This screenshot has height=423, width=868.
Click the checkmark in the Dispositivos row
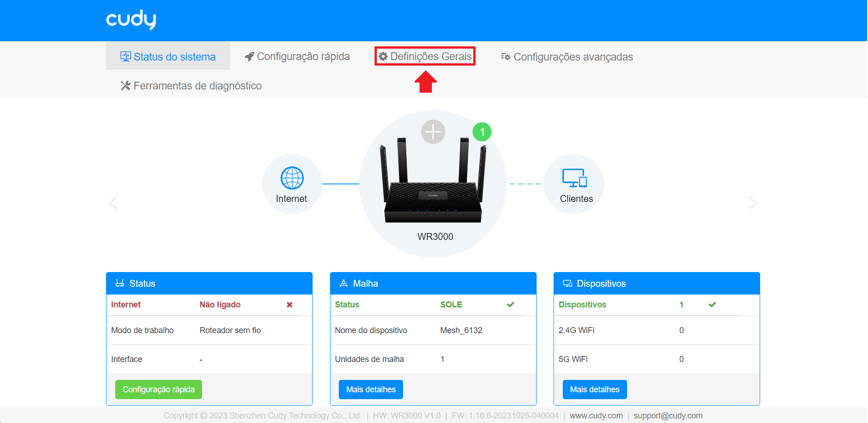tap(712, 305)
